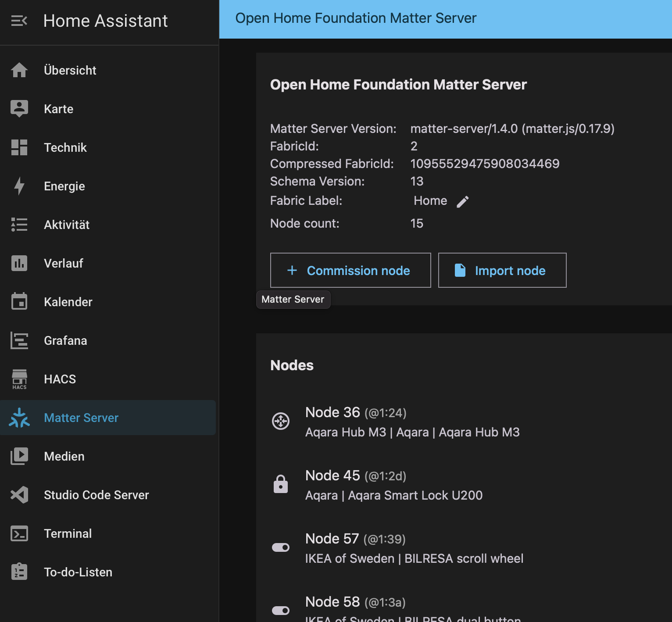The image size is (672, 622).
Task: Click the Technik dashboard icon
Action: coord(19,147)
